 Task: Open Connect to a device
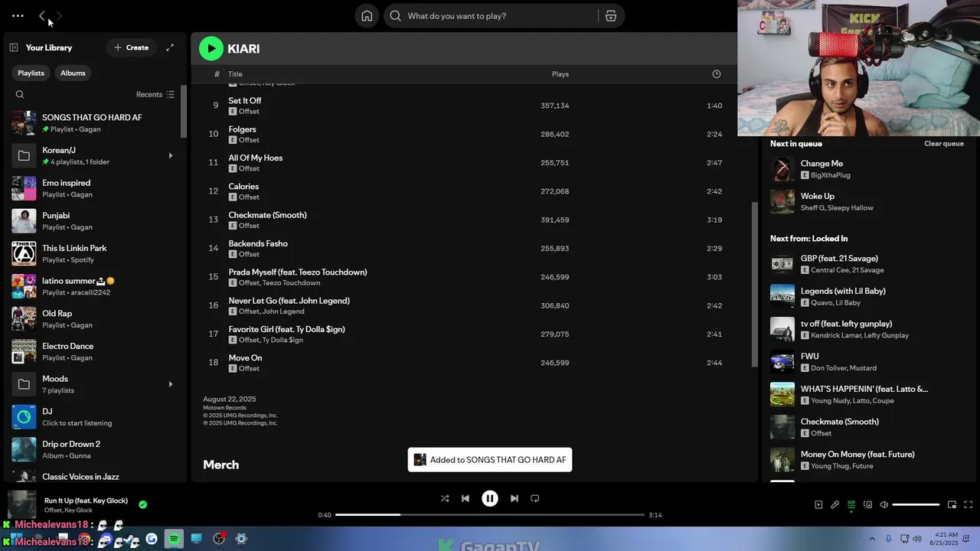pyautogui.click(x=867, y=504)
